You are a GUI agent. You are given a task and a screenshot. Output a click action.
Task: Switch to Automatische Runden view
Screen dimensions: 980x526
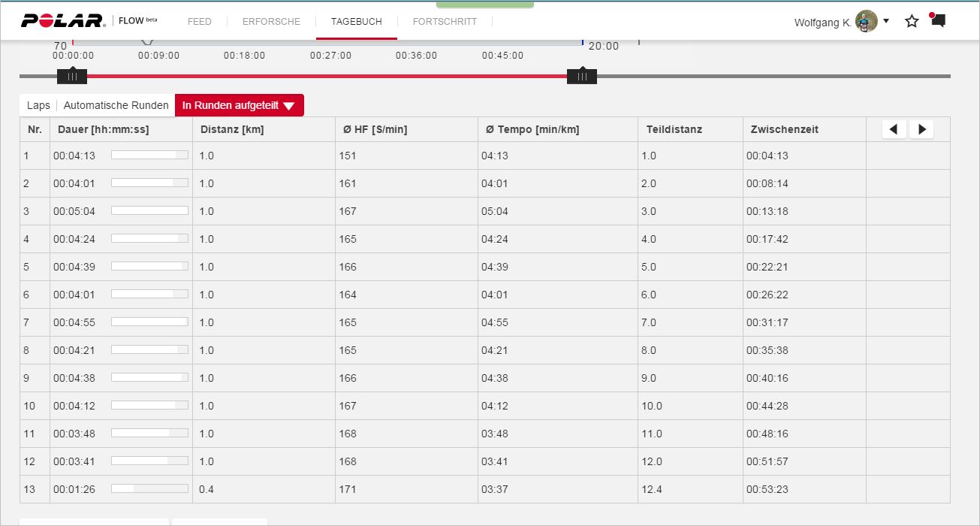point(116,106)
